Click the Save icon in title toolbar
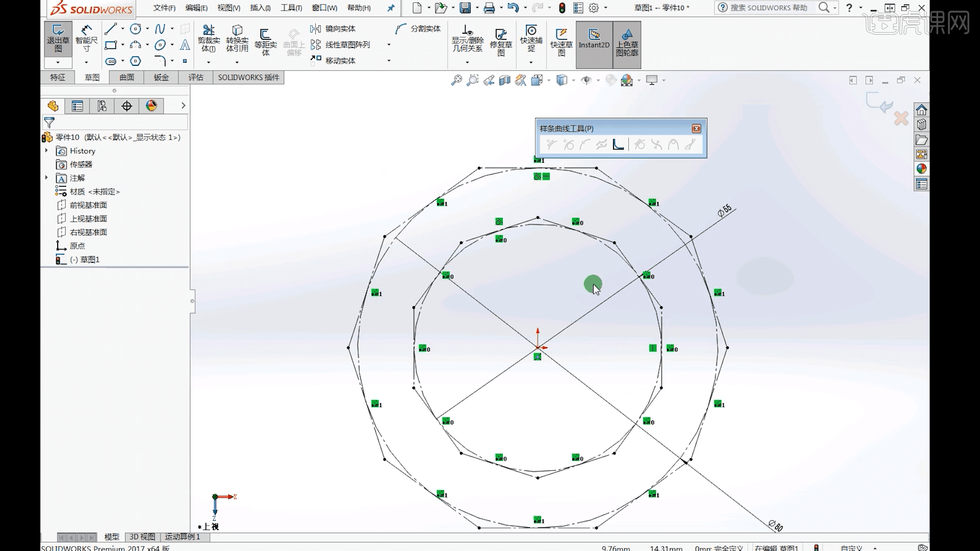 465,8
